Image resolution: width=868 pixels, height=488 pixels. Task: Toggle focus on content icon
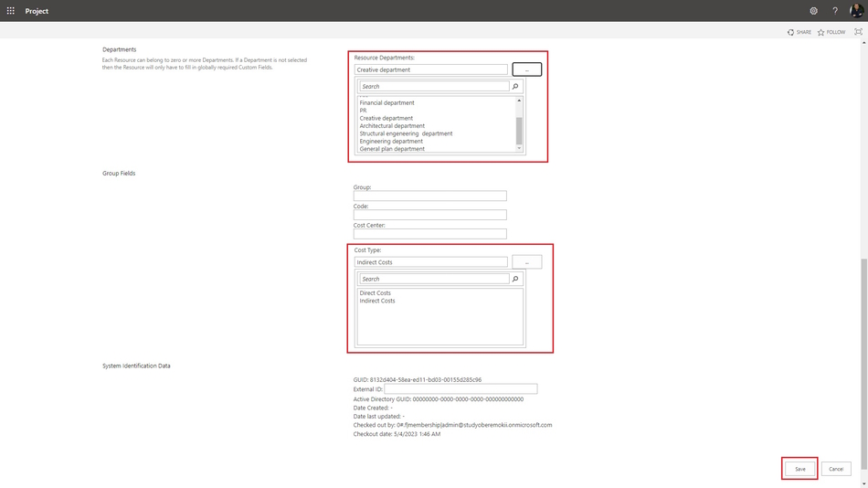(x=858, y=32)
